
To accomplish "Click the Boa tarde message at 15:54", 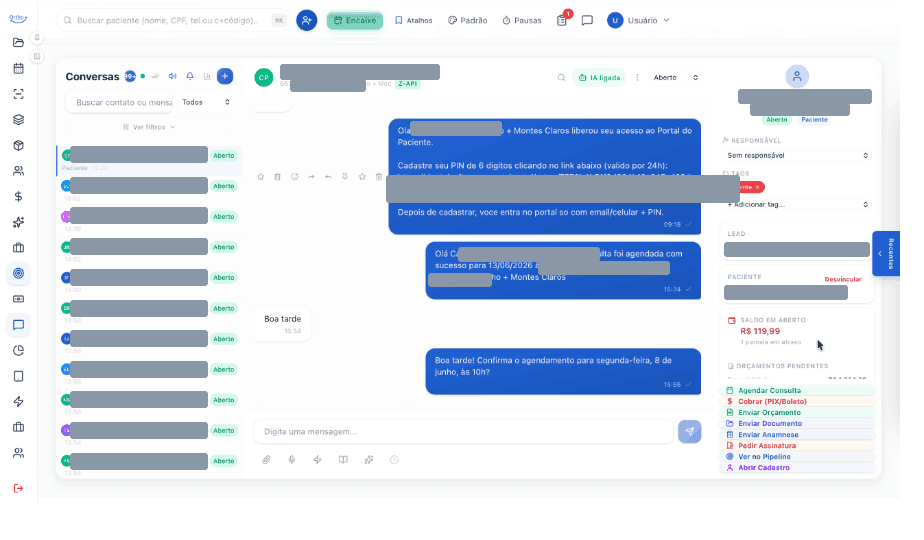I will [282, 324].
